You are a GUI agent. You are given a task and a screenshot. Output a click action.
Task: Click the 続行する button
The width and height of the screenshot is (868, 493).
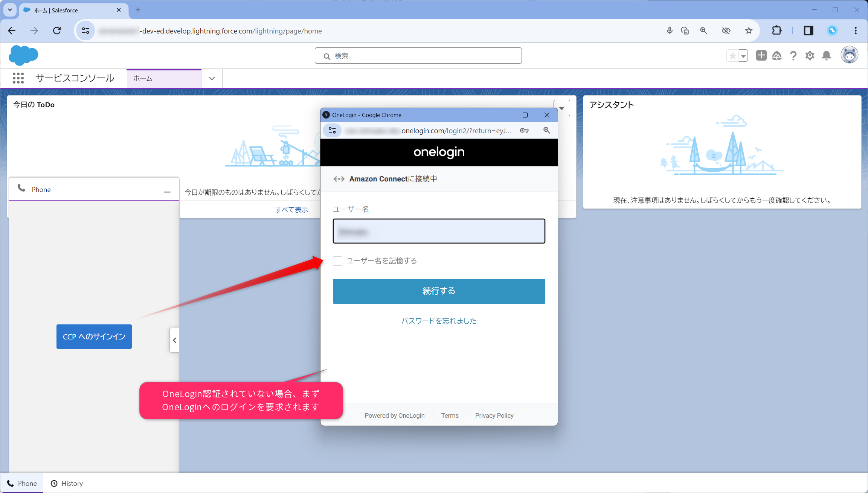point(439,291)
